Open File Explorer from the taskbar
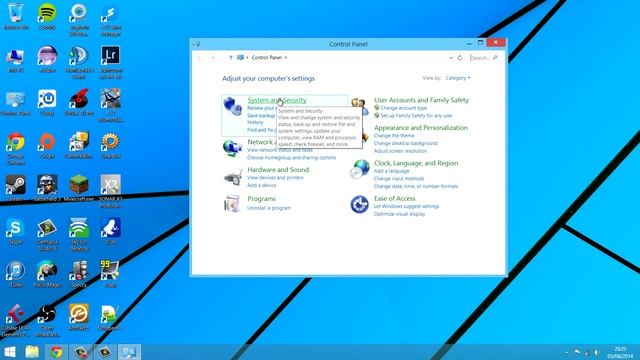The height and width of the screenshot is (360, 640). pyautogui.click(x=32, y=352)
